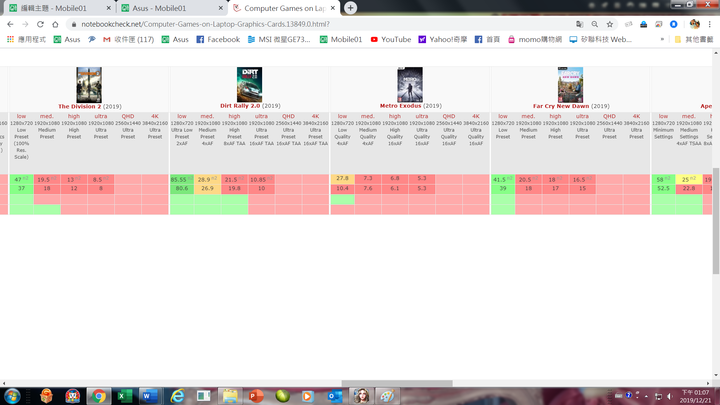
Task: Open the Facebook bookmark
Action: [218, 39]
